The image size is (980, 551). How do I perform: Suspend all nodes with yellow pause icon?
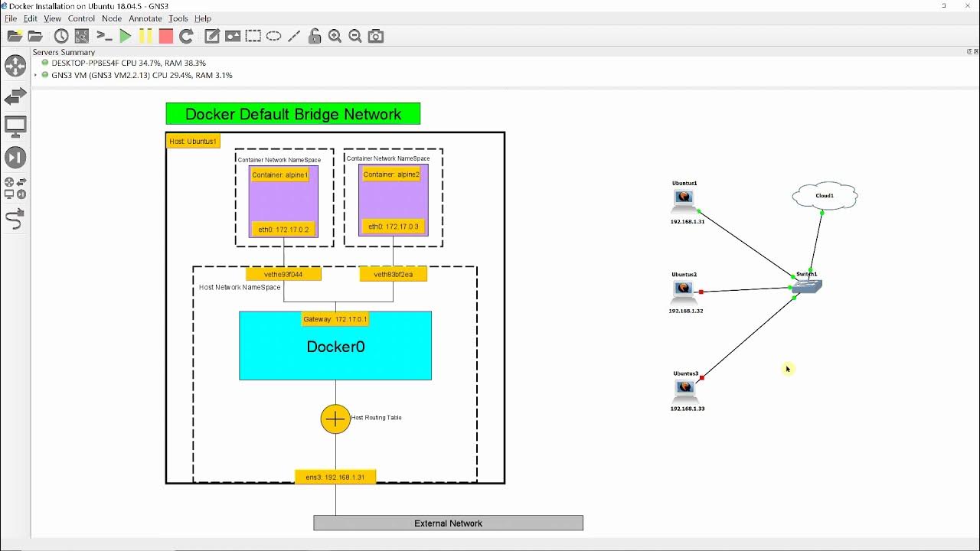click(x=145, y=36)
